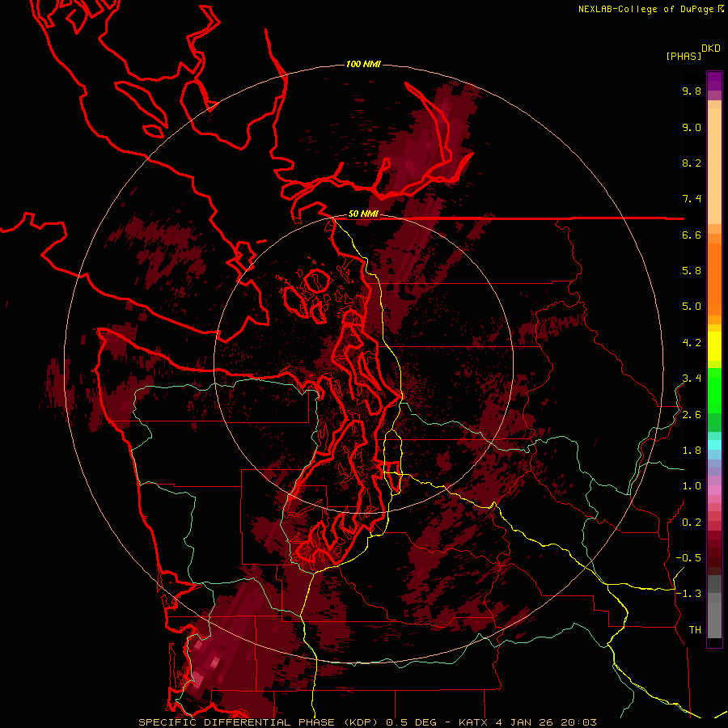Click the "[PHAS]" units label
Screen dimensions: 728x728
pyautogui.click(x=684, y=56)
